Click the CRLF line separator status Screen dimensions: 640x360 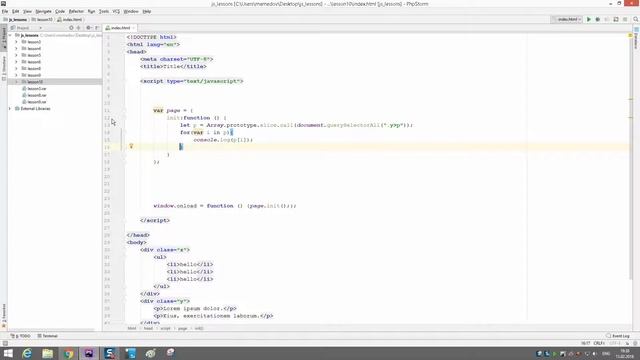pos(599,343)
